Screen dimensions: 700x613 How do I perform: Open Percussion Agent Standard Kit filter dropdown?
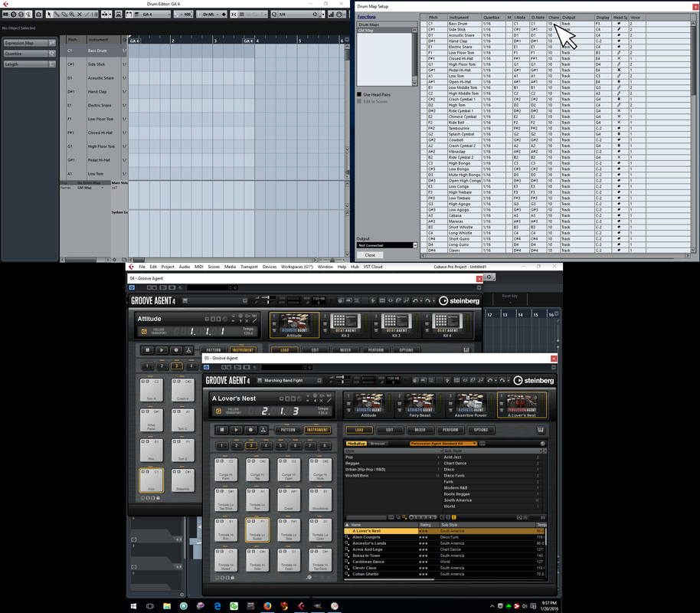443,444
